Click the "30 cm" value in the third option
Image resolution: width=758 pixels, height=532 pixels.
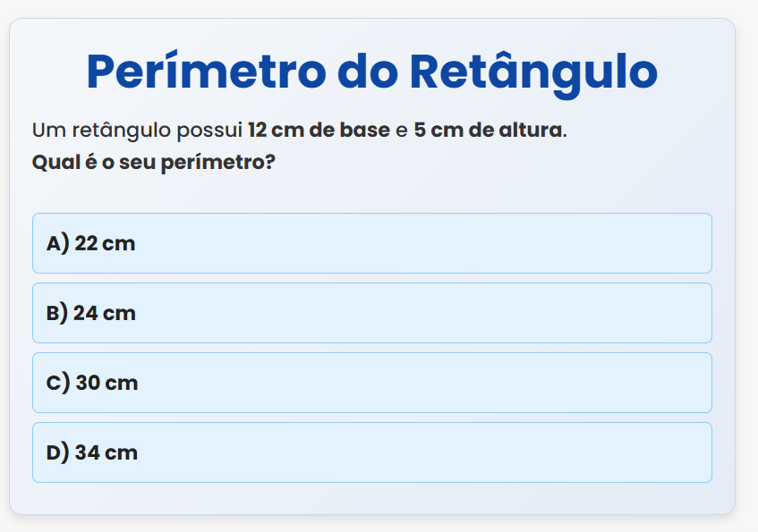[x=106, y=383]
